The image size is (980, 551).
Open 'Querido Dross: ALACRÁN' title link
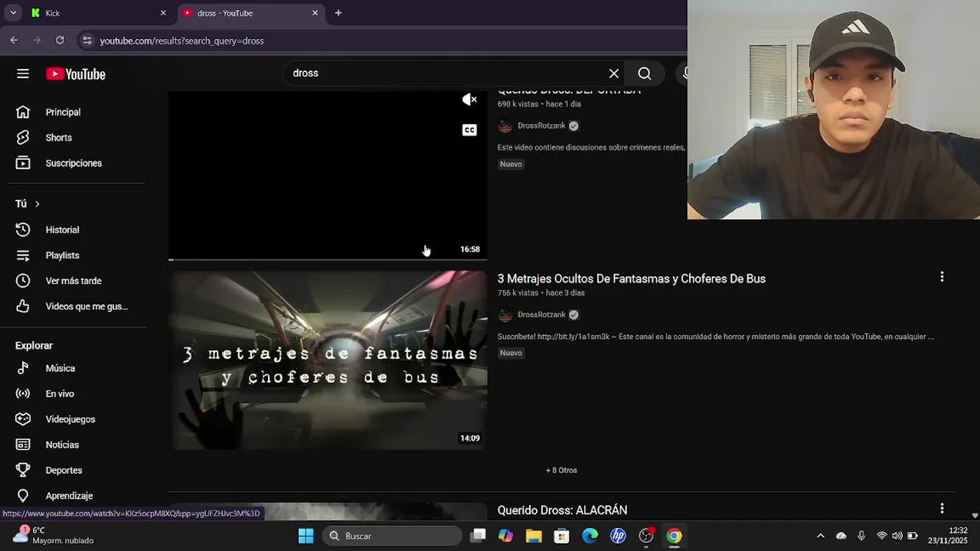[x=562, y=510]
